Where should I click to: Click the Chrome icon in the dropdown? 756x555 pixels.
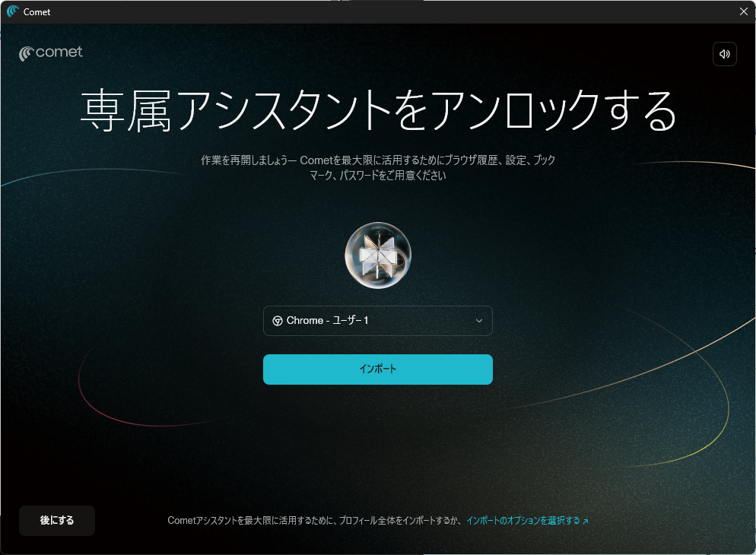click(x=278, y=321)
